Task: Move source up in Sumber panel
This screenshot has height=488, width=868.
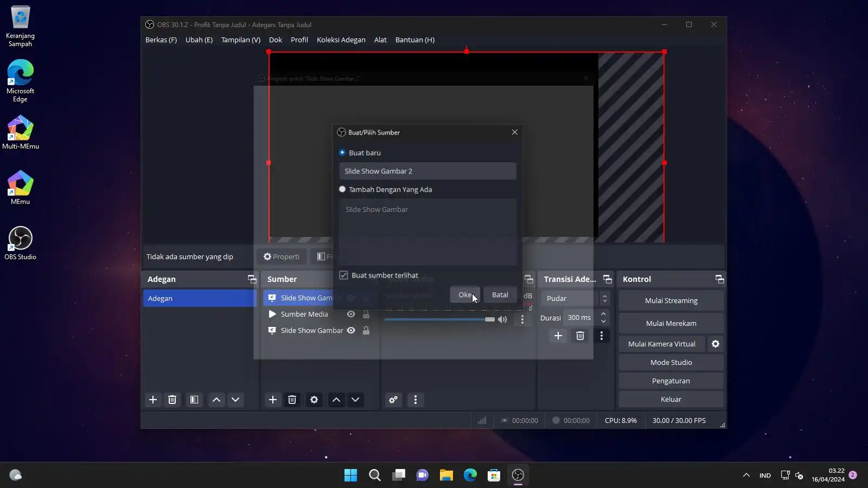Action: (x=336, y=400)
